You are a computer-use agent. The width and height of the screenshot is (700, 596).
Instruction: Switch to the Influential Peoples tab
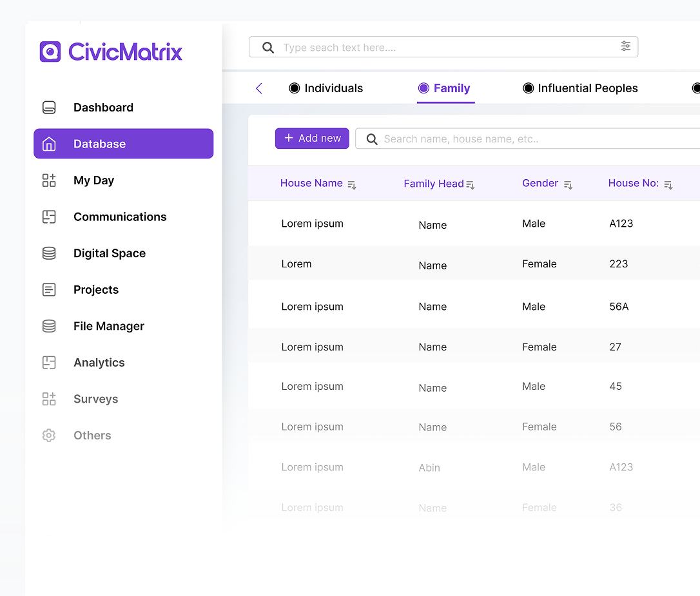588,88
